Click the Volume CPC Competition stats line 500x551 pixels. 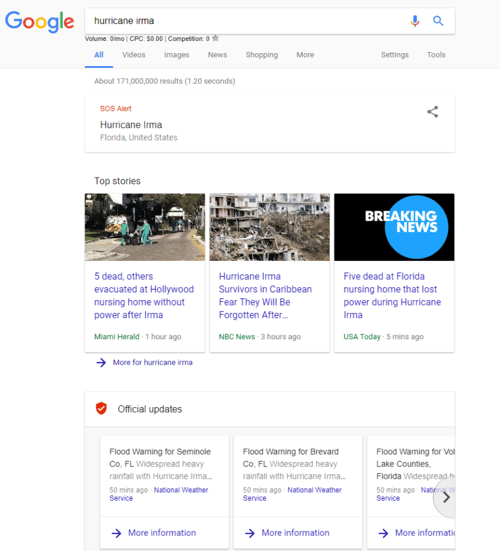coord(147,39)
